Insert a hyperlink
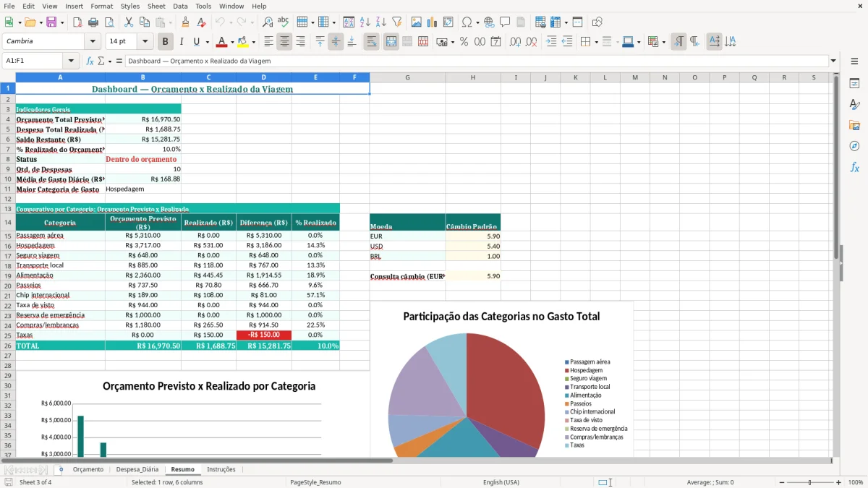Screen dimensions: 868x488 pyautogui.click(x=489, y=22)
